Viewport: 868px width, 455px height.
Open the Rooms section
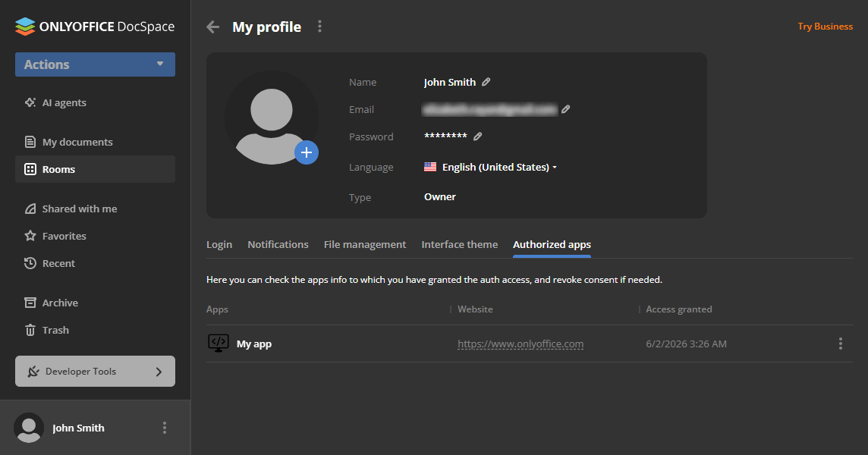95,169
